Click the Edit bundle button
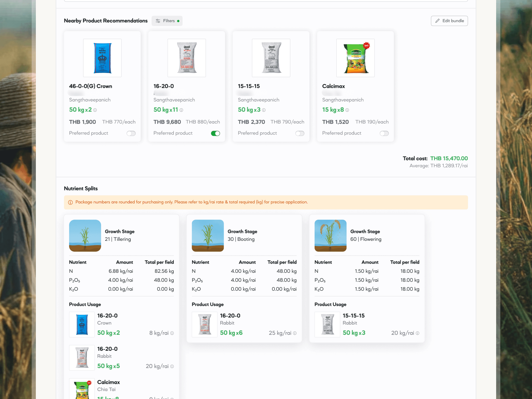Screen dimensions: 532x399 point(449,21)
